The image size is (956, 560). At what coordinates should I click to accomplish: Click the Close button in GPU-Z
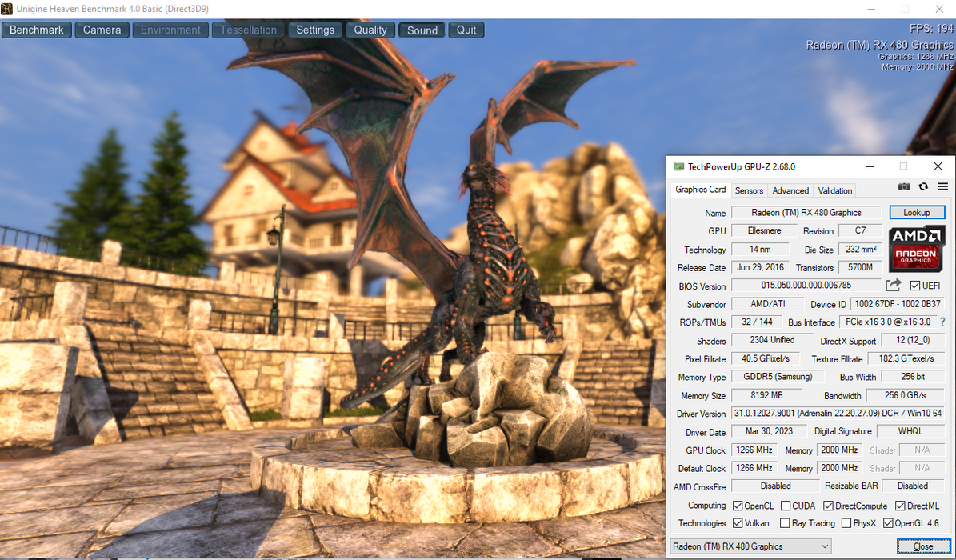tap(923, 546)
